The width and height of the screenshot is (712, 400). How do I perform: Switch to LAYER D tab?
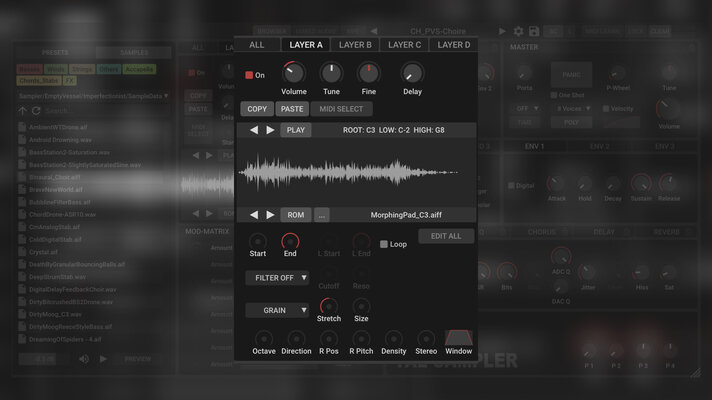pos(454,45)
